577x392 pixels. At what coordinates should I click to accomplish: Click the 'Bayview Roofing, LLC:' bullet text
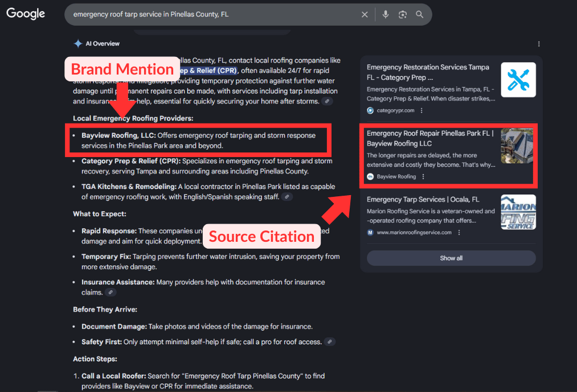(118, 135)
